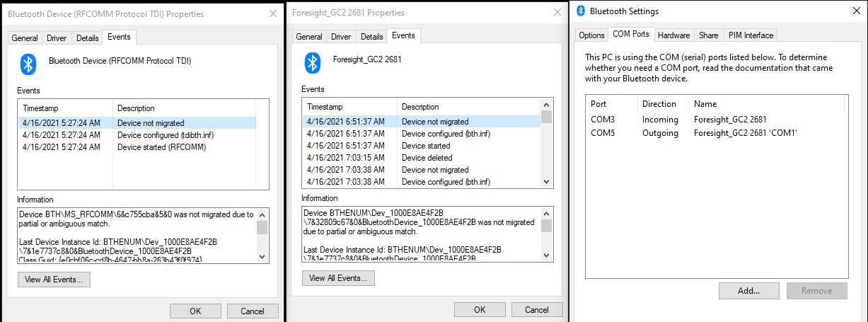Click Add button for COM ports
The image size is (868, 322).
pyautogui.click(x=748, y=290)
